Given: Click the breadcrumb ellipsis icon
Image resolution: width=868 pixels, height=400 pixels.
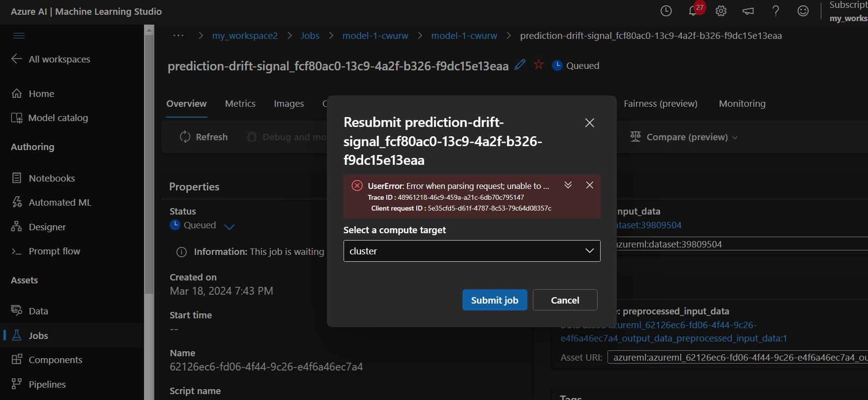Looking at the screenshot, I should (x=178, y=35).
